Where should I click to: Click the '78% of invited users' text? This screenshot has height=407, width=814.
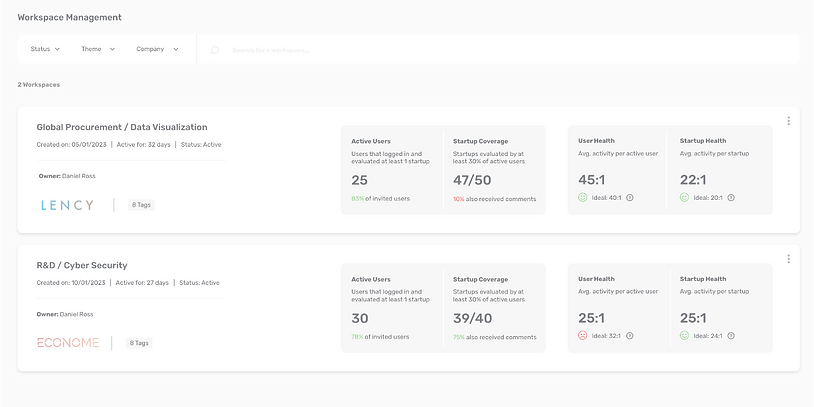coord(380,337)
